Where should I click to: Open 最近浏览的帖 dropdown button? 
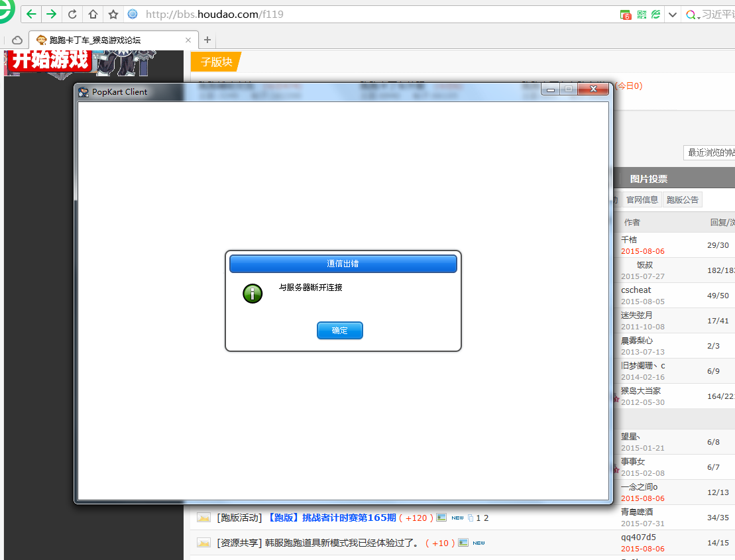click(709, 153)
